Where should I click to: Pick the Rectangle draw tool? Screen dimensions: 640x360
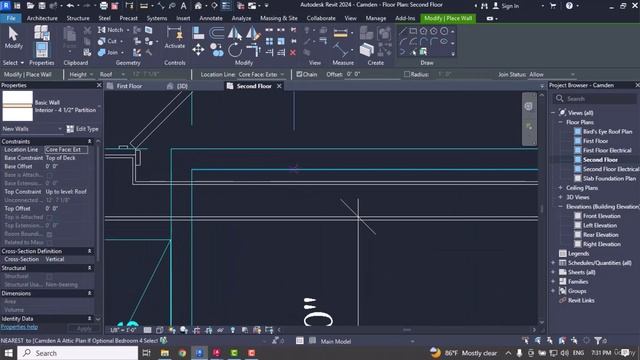(x=413, y=31)
